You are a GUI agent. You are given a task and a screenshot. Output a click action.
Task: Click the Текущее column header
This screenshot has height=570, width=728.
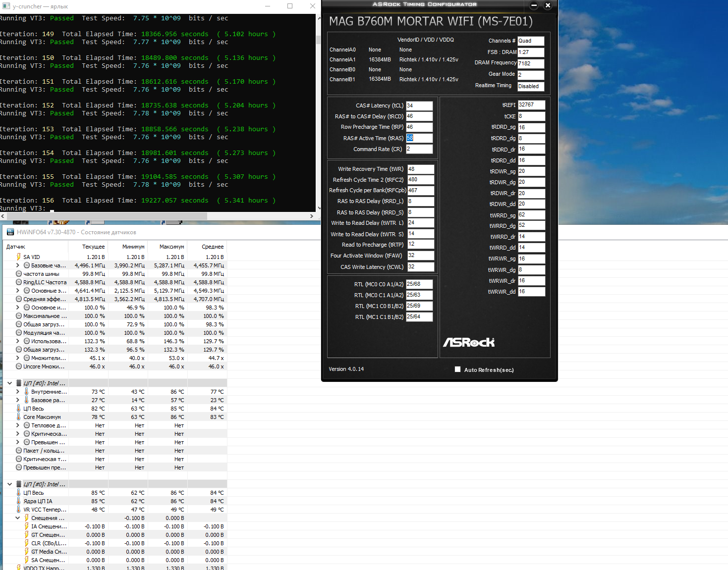(88, 247)
